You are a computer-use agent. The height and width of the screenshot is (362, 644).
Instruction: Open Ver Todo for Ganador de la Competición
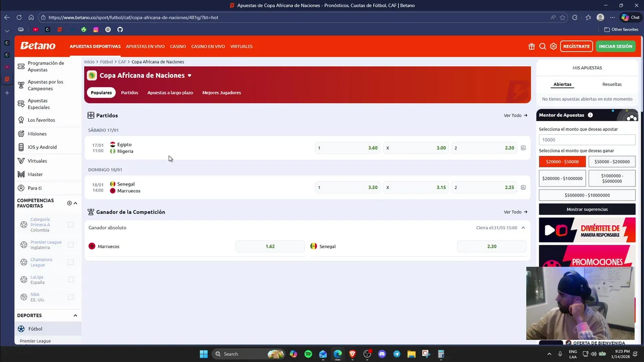click(x=515, y=212)
